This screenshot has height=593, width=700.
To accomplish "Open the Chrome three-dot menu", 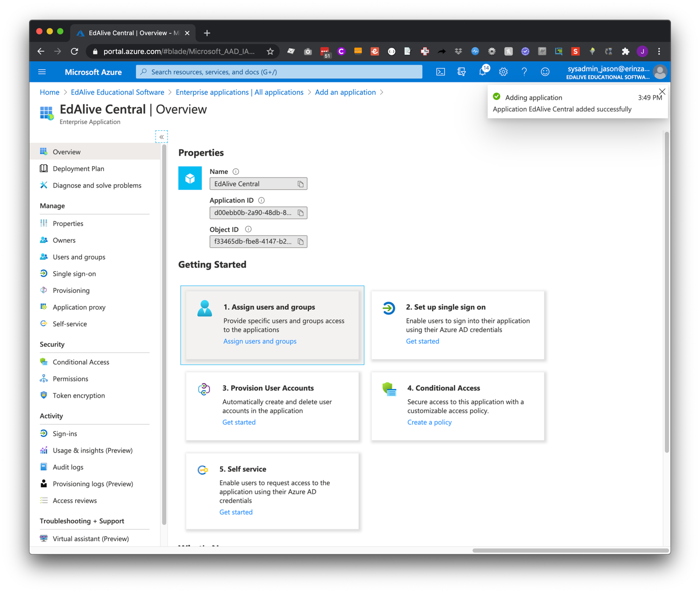I will pyautogui.click(x=659, y=51).
